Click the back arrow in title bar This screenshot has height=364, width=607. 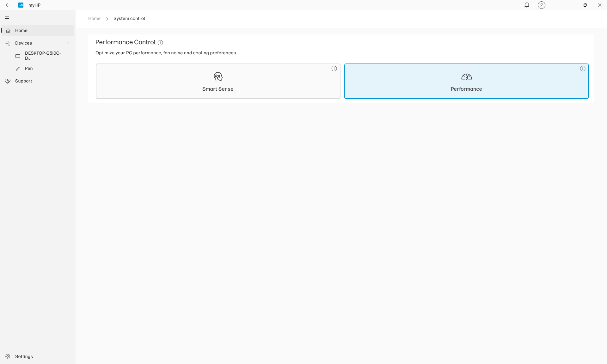point(8,5)
